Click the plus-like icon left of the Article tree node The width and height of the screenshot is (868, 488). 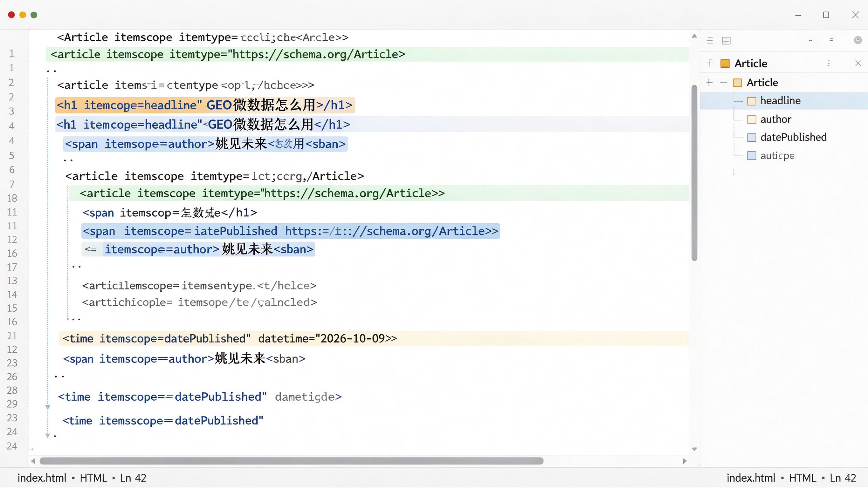pyautogui.click(x=710, y=83)
